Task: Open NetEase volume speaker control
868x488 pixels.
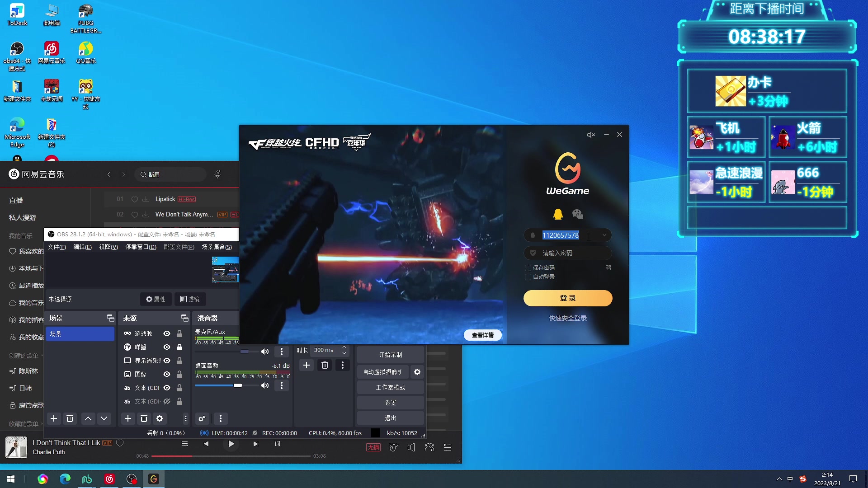Action: [411, 447]
